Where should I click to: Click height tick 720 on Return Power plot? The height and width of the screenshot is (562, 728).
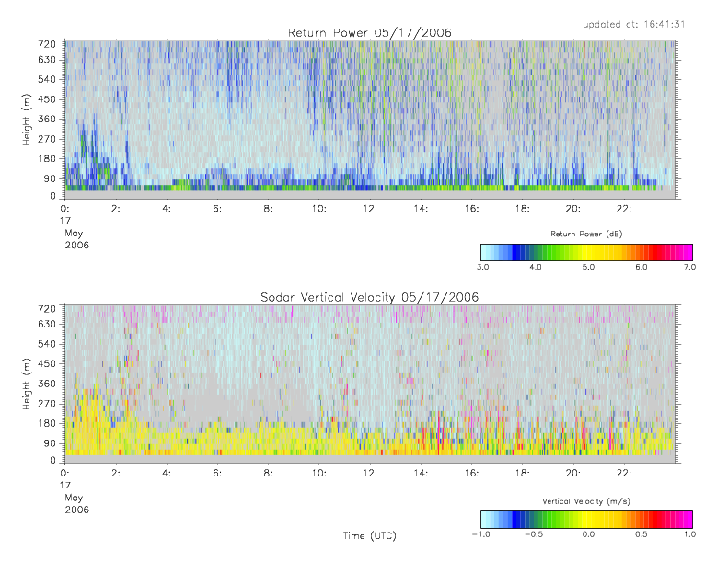[x=46, y=44]
